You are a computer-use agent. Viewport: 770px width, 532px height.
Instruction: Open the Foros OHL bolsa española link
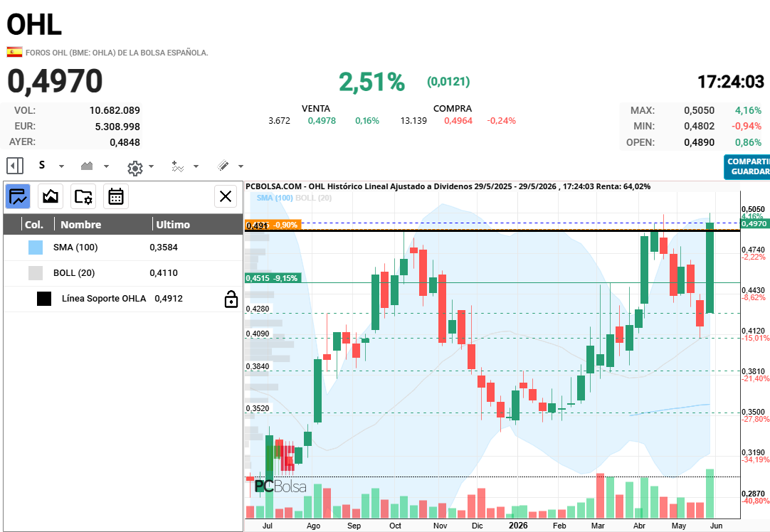tap(117, 53)
